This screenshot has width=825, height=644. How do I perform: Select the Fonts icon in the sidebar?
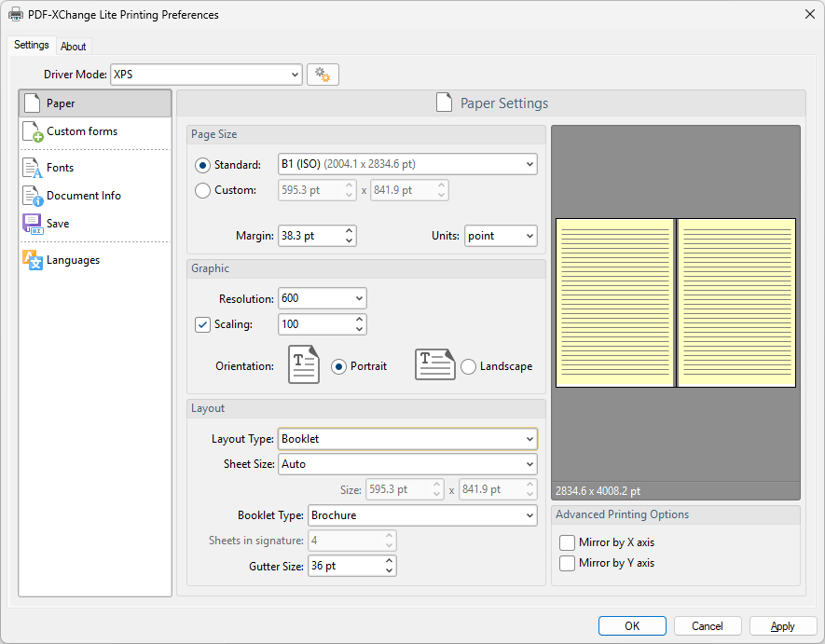(x=33, y=168)
